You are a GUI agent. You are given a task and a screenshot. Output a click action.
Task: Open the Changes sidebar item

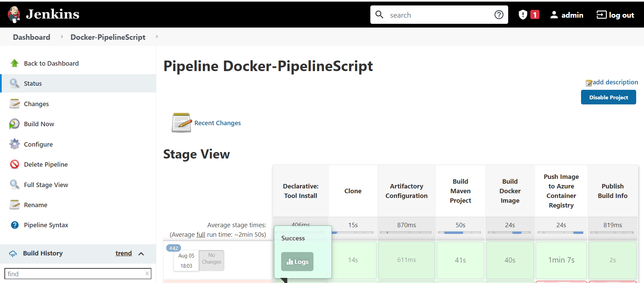pyautogui.click(x=36, y=104)
